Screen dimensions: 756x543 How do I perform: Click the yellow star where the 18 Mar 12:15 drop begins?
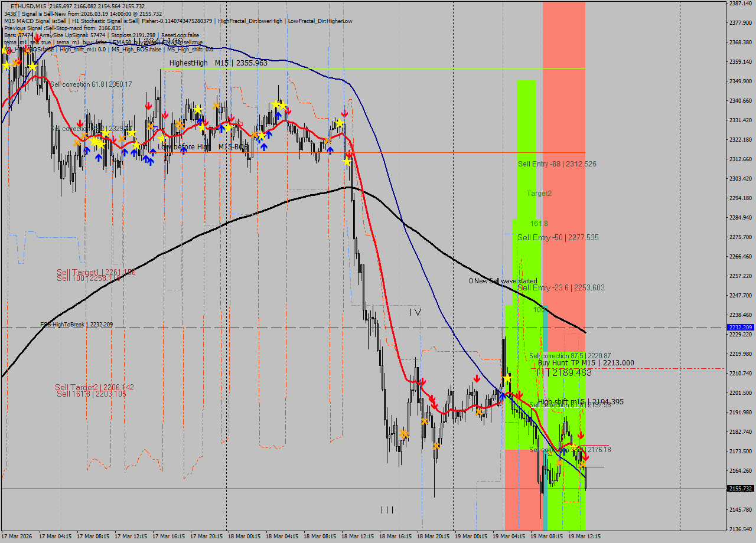pyautogui.click(x=347, y=161)
